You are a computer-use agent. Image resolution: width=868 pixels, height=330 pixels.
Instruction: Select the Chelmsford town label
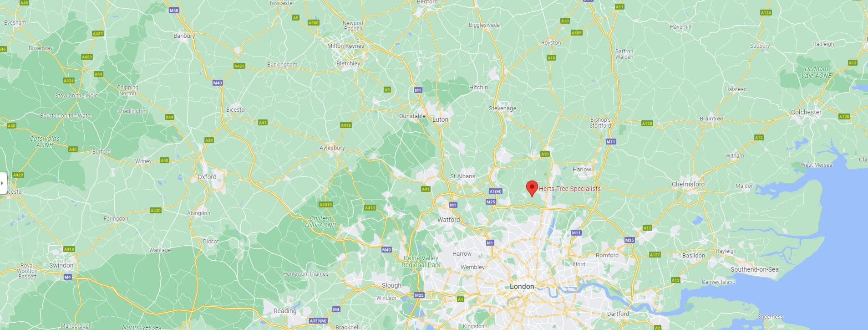[x=688, y=185]
